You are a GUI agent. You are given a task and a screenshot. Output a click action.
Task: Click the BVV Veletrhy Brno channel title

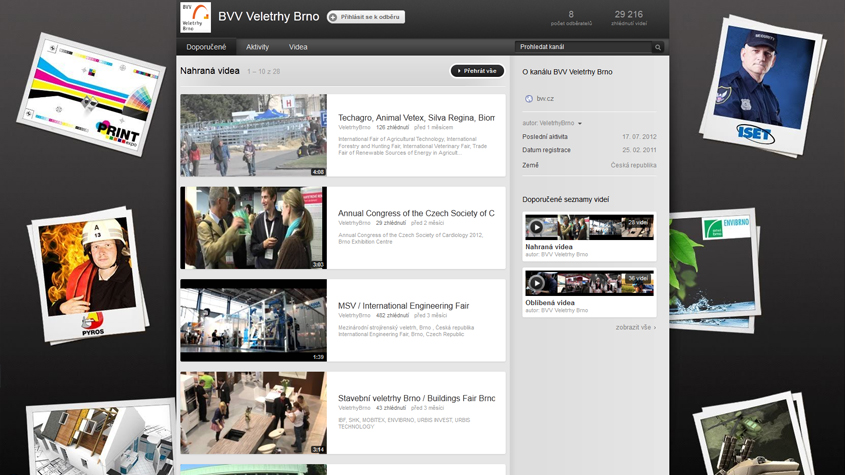pos(268,17)
